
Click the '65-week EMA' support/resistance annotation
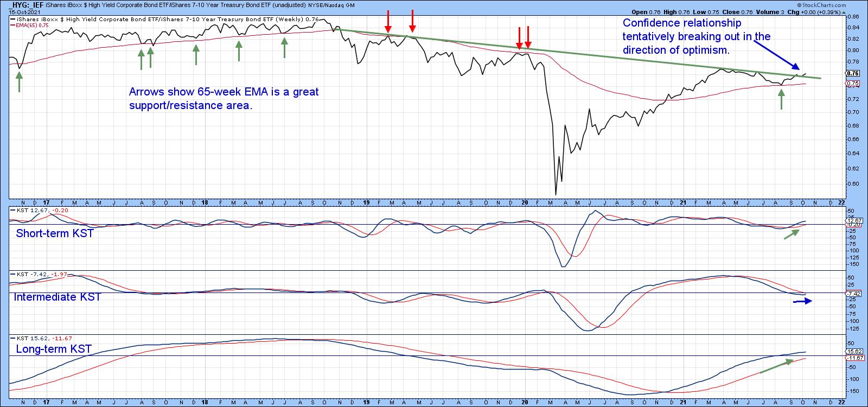click(224, 98)
